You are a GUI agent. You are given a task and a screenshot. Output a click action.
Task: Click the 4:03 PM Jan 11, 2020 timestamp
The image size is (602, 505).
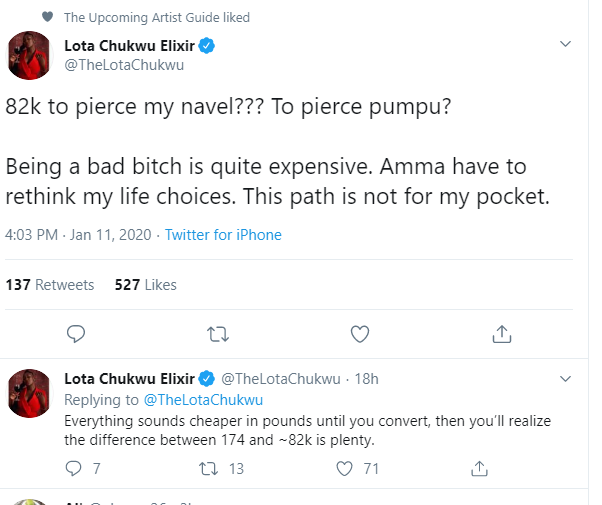(x=78, y=235)
